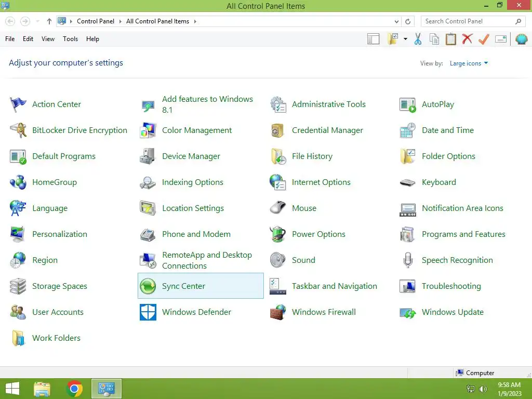Click the Cut scissors toolbar icon
Screen dimensions: 532x399
[x=418, y=39]
